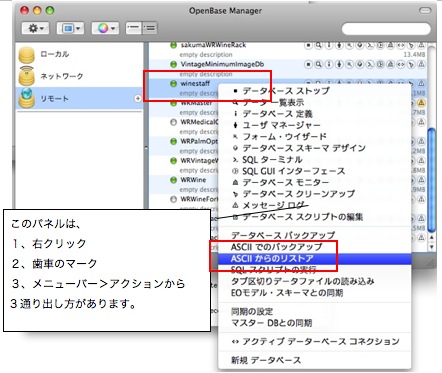
Task: Switch to compact single-line list view
Action: [134, 28]
